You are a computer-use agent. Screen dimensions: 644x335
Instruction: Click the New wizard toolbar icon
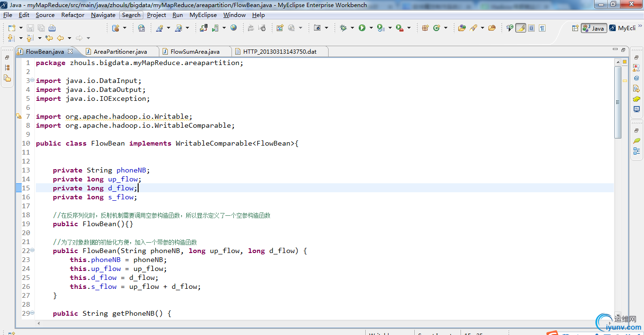(x=12, y=28)
